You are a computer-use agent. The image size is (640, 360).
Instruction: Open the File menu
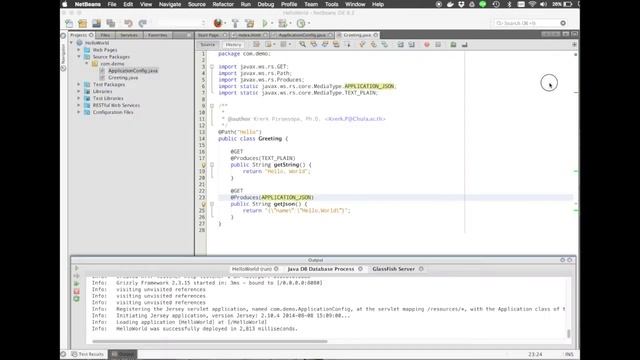tap(112, 4)
